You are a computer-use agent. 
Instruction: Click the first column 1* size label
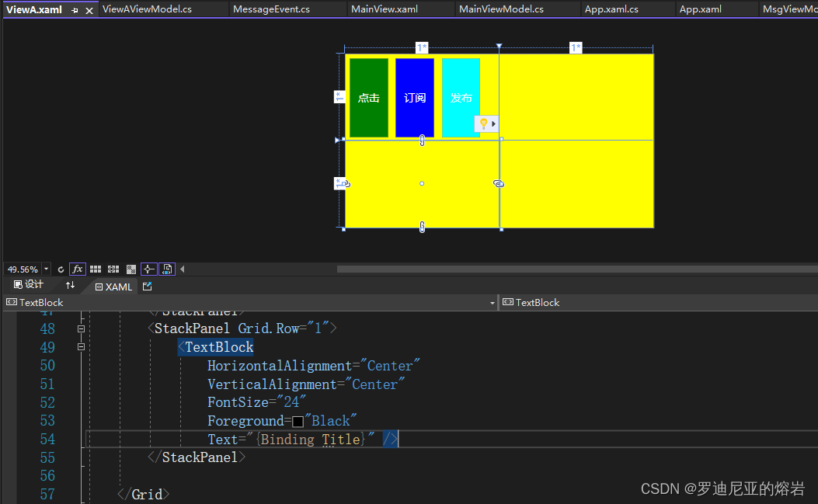(422, 48)
